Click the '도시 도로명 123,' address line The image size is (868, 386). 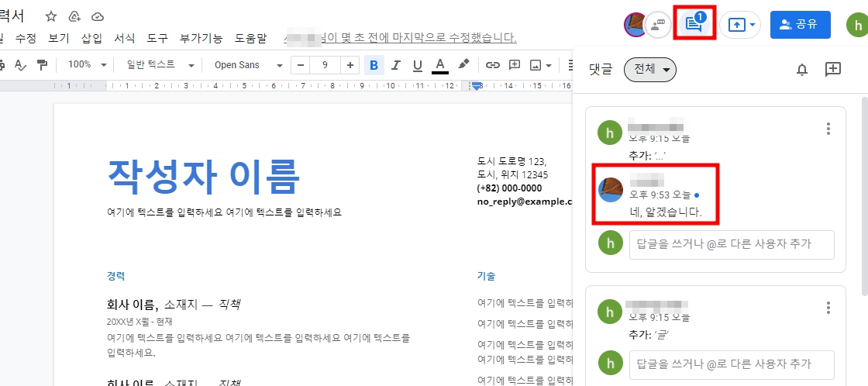coord(512,162)
